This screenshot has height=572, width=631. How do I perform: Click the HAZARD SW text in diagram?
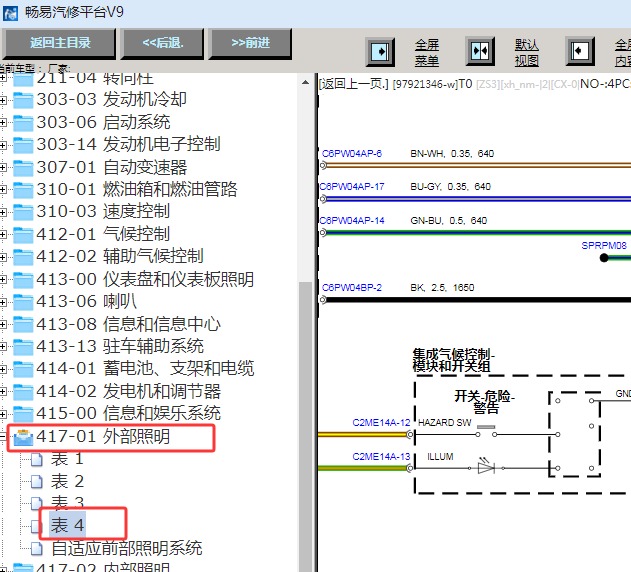[444, 423]
